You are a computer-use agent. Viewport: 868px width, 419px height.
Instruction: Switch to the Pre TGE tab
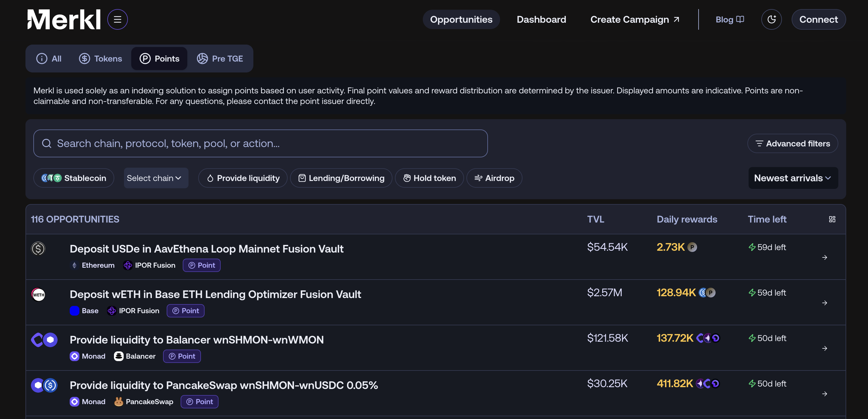point(220,59)
